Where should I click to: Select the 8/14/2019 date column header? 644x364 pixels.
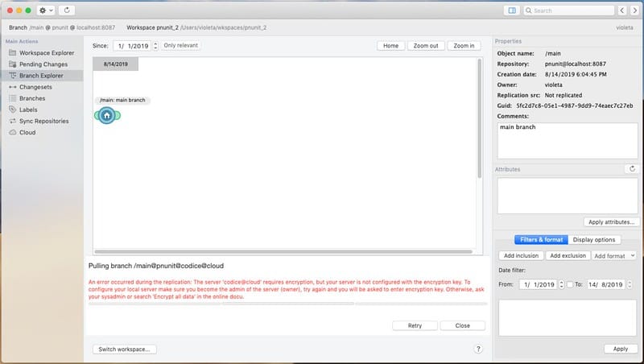115,64
